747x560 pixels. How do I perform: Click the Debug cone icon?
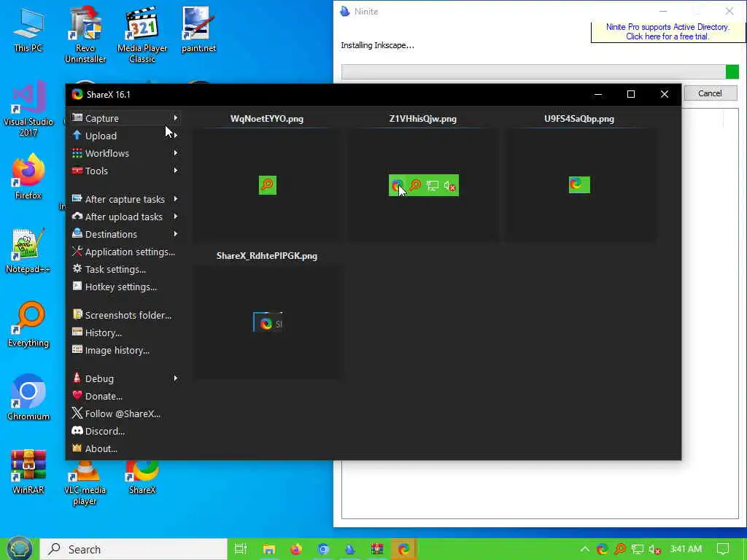(77, 378)
